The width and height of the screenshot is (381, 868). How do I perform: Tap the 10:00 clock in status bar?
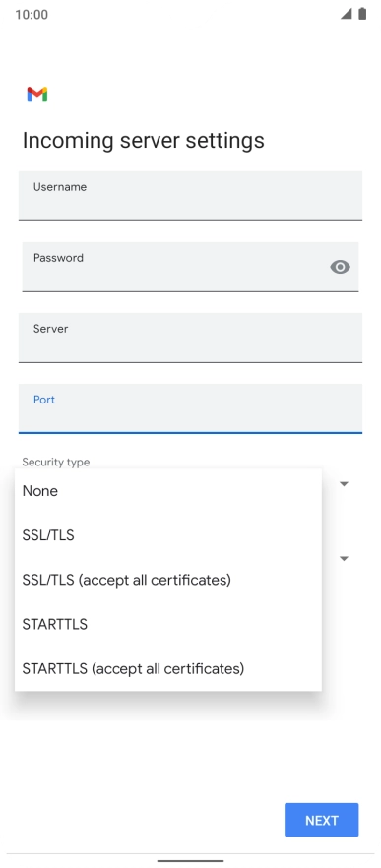click(32, 15)
